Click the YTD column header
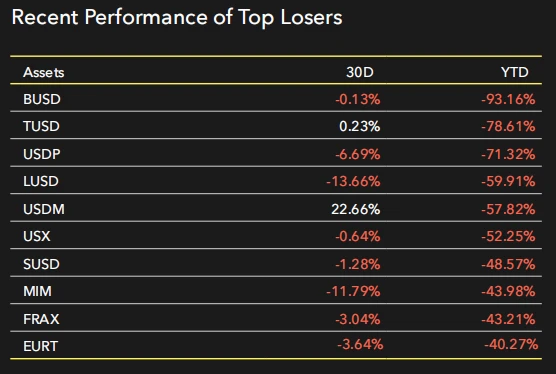 515,72
